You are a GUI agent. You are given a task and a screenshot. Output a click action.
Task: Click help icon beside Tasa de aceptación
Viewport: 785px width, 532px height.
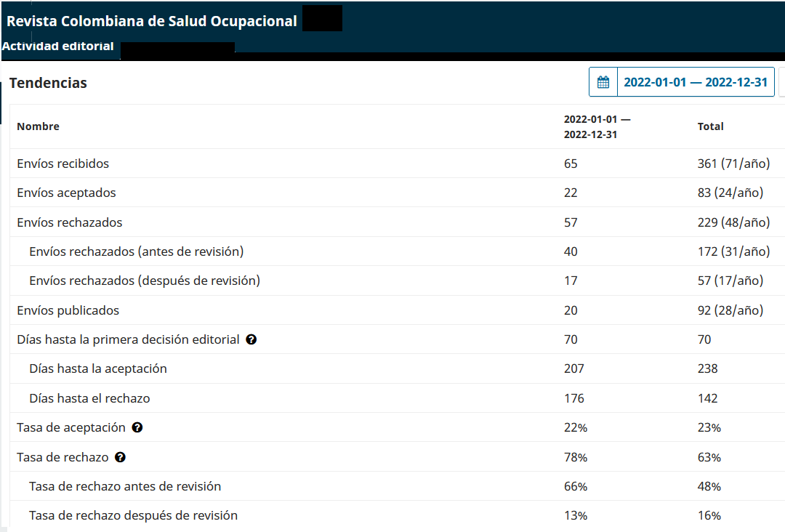[x=137, y=427]
